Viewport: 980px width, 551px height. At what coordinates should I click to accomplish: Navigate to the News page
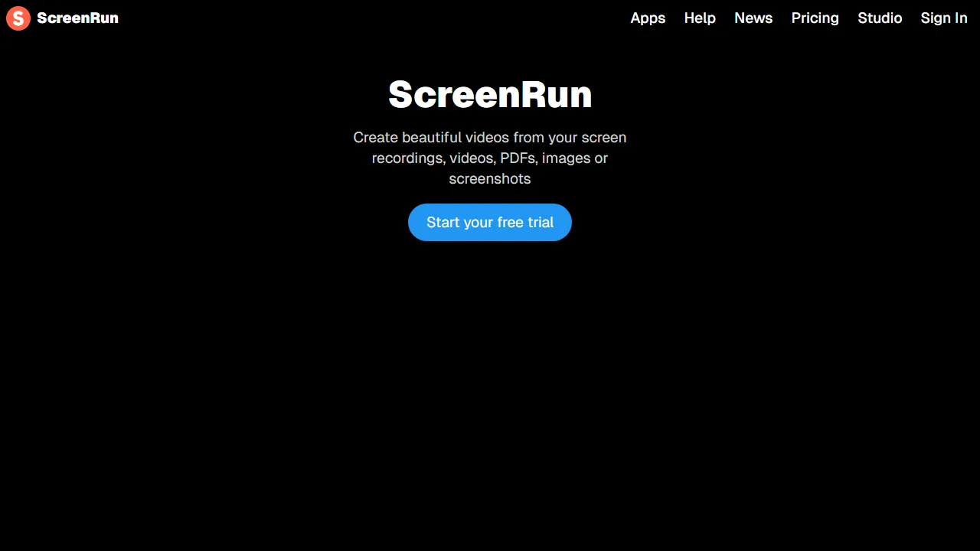[753, 18]
